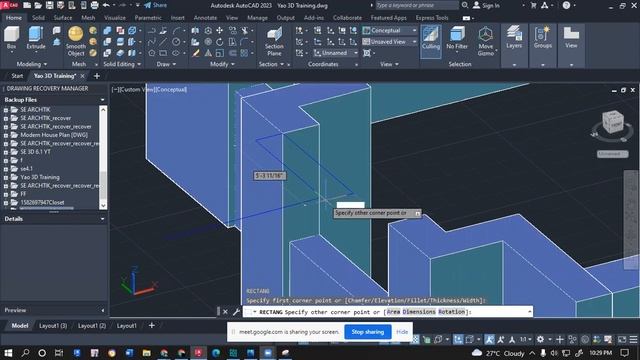Collapse the Backup Files section
Image resolution: width=640 pixels, height=360 pixels.
(x=102, y=100)
